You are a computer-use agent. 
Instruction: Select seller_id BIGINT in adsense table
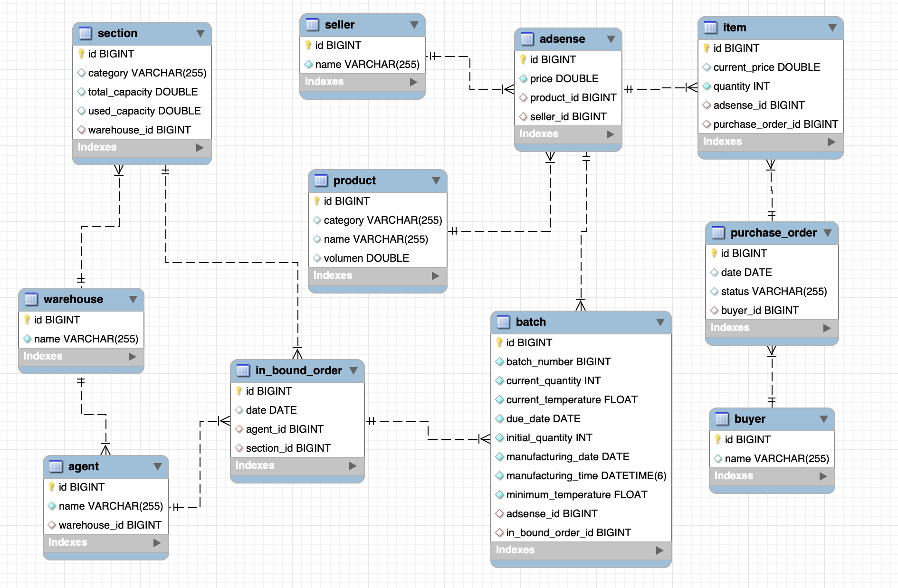pyautogui.click(x=568, y=116)
